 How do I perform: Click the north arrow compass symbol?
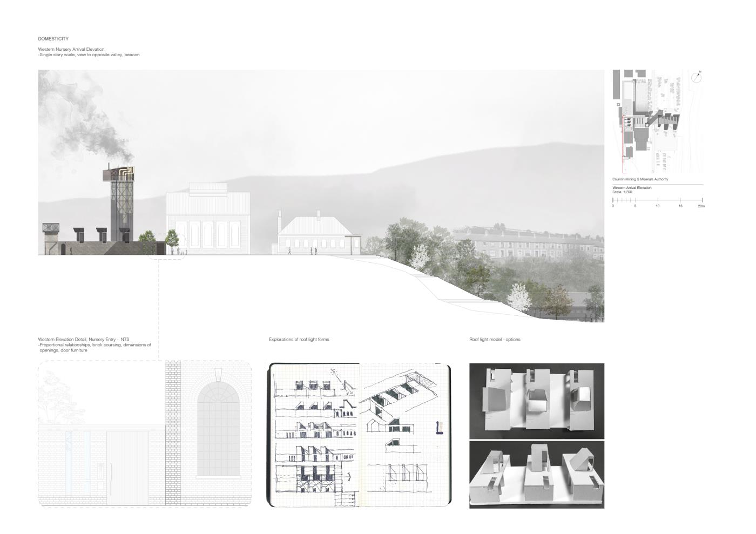697,77
